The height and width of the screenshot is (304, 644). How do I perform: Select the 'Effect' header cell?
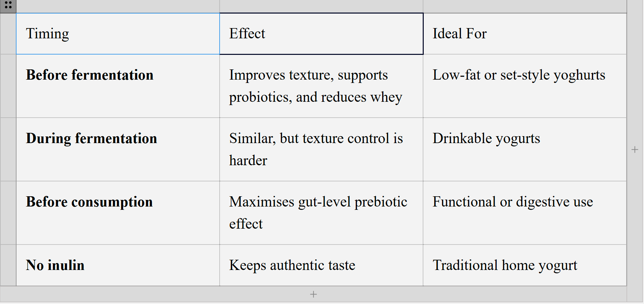(321, 34)
